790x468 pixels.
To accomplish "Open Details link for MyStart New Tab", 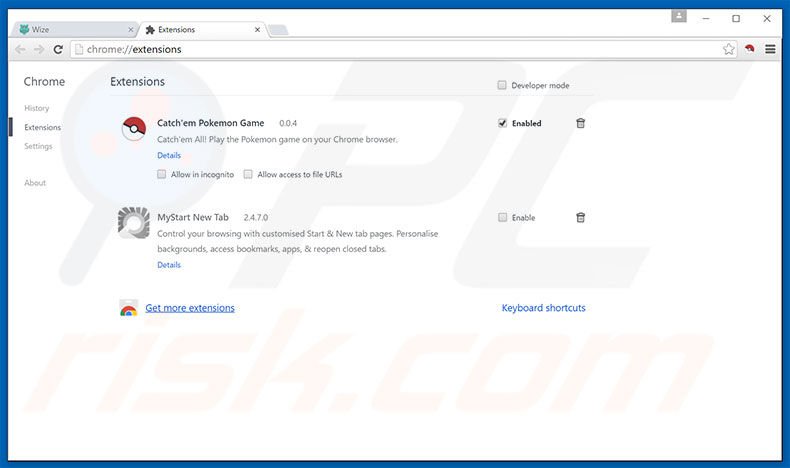I will 169,264.
